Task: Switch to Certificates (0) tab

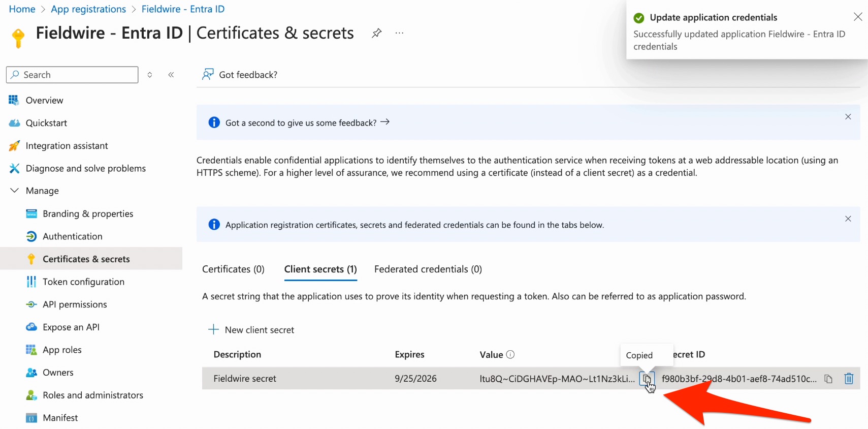Action: pos(233,269)
